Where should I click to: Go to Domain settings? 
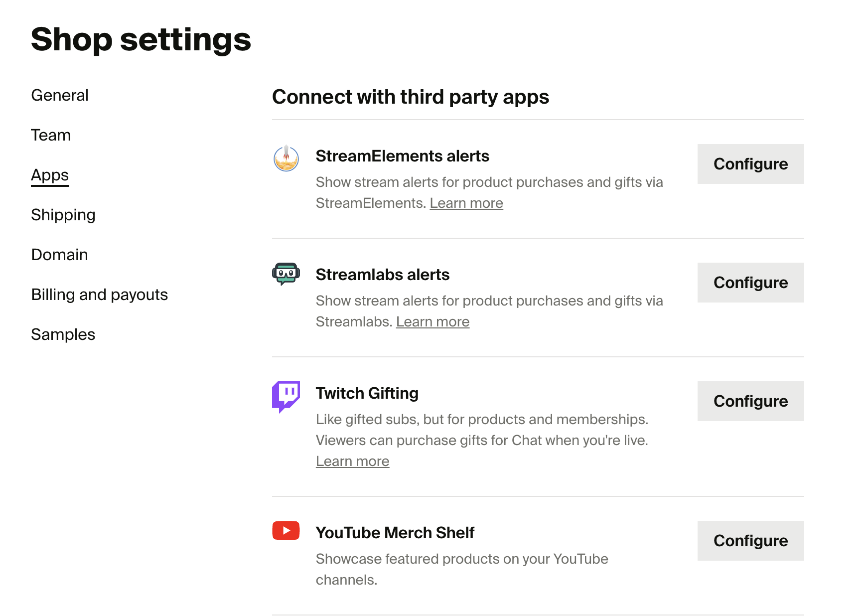point(59,254)
